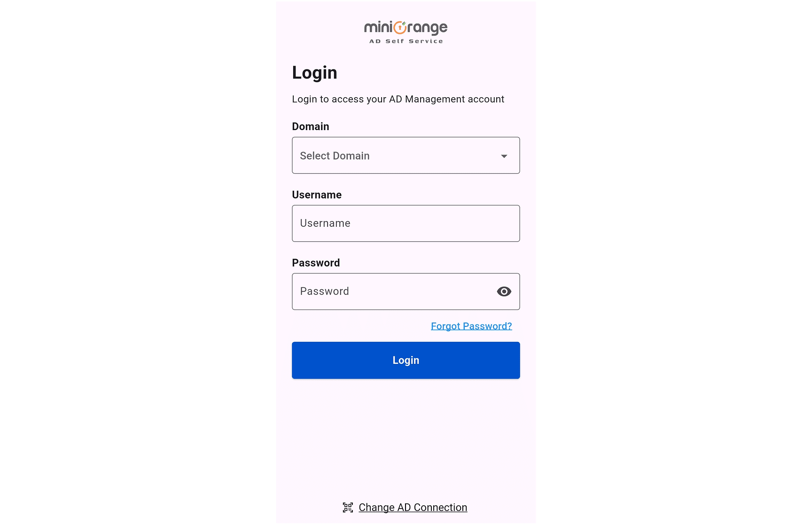812x525 pixels.
Task: Click the Login to access your AD Management subtitle
Action: (x=398, y=99)
